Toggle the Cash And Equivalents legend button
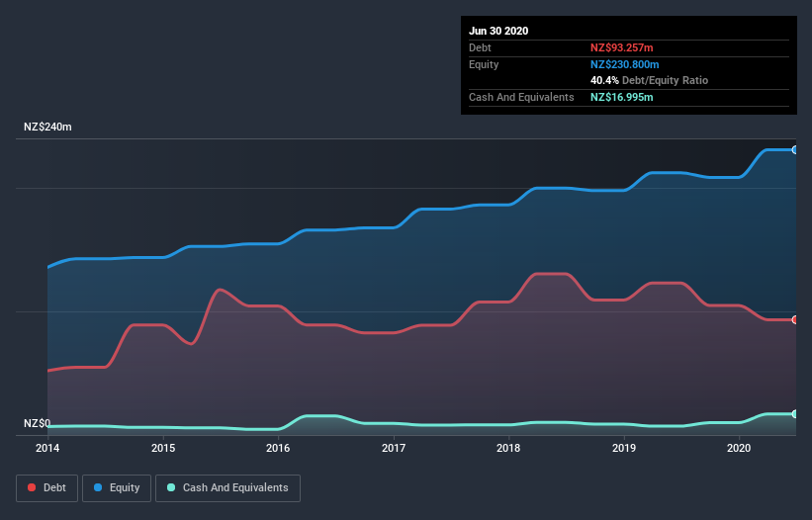This screenshot has height=520, width=812. [x=227, y=488]
